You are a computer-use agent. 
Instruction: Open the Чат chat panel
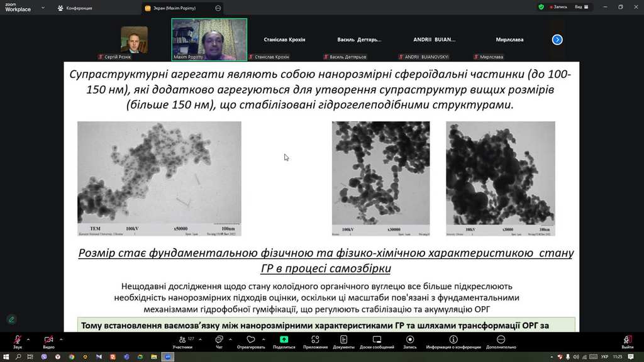(219, 340)
